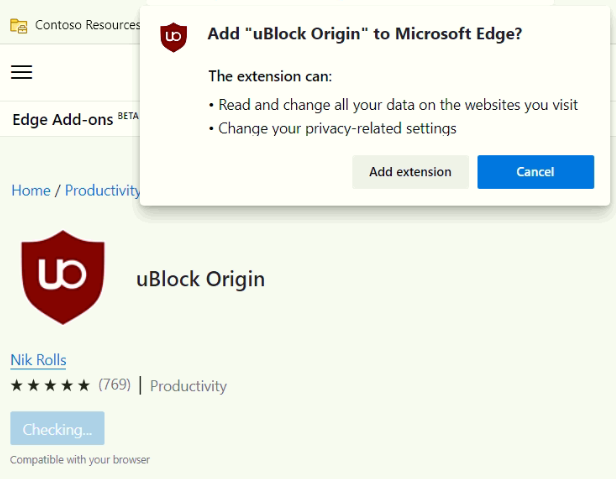Click the Edge Add-ons heading
The width and height of the screenshot is (616, 479).
[63, 120]
